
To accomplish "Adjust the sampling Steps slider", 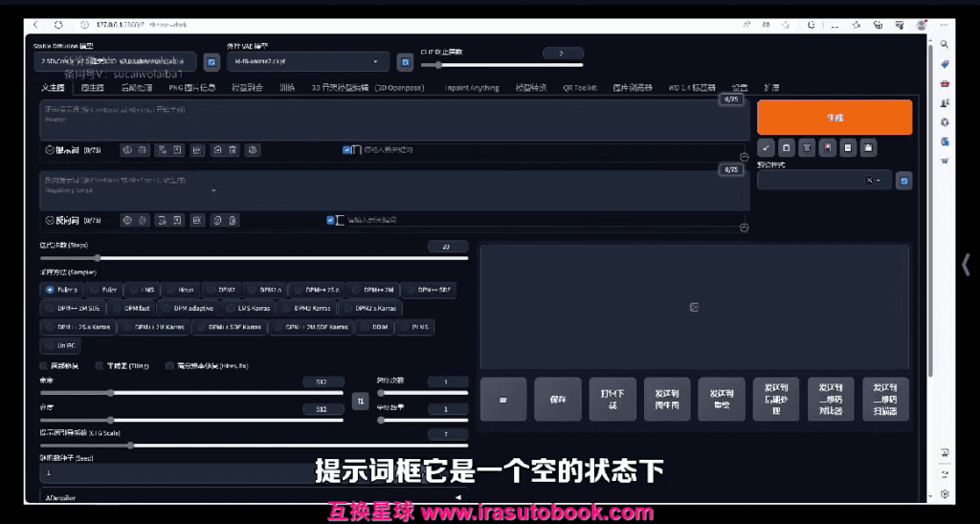I will pos(254,258).
